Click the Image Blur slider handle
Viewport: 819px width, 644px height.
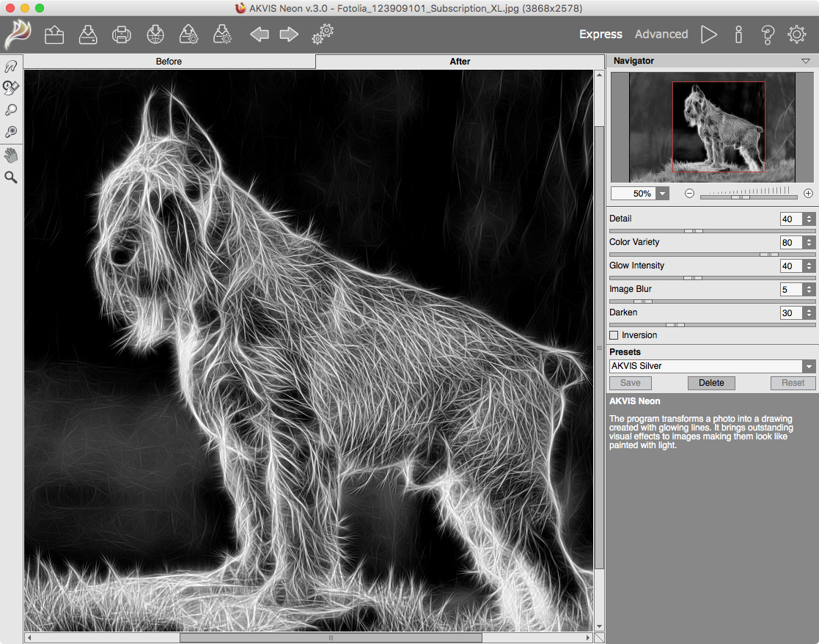(643, 301)
